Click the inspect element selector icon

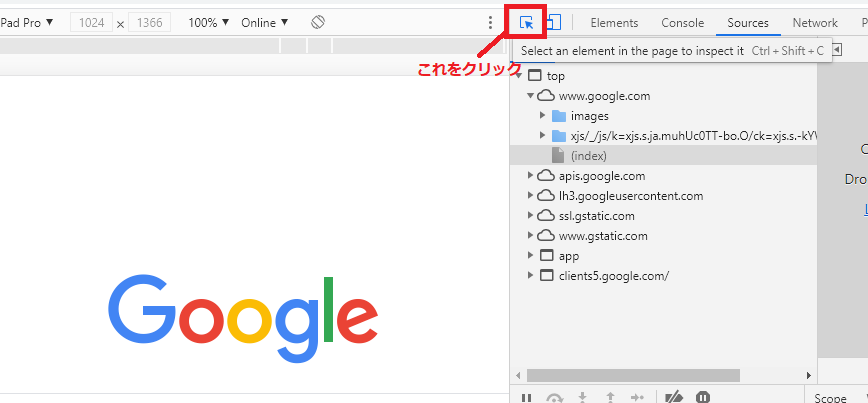[x=526, y=23]
